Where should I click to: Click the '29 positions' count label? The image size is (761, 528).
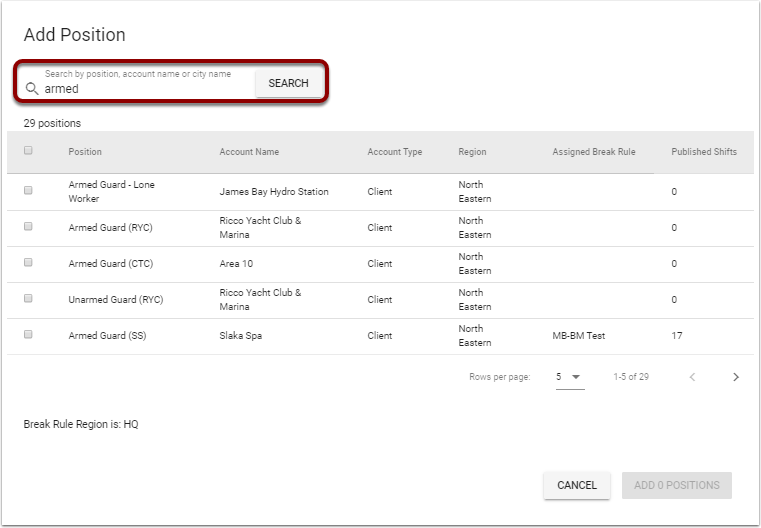[52, 123]
